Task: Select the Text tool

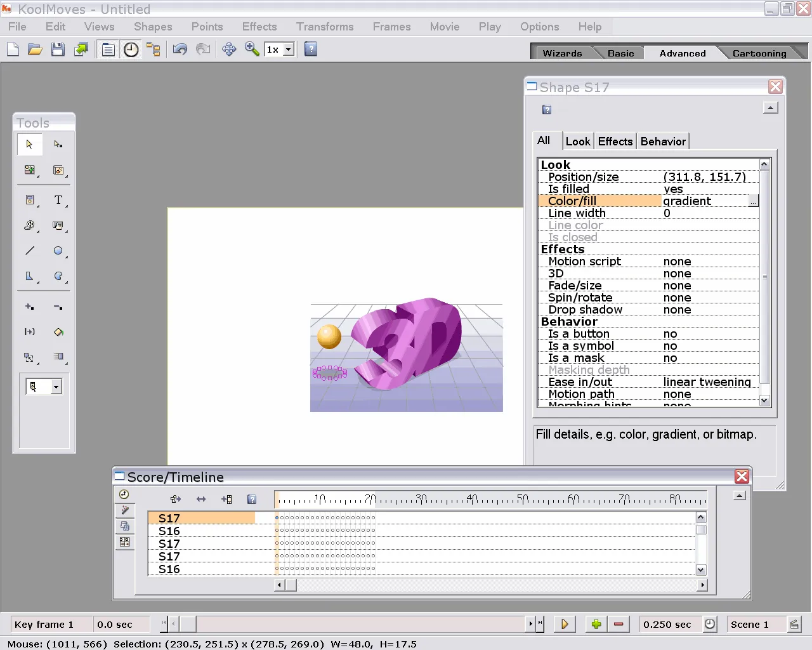Action: tap(60, 200)
